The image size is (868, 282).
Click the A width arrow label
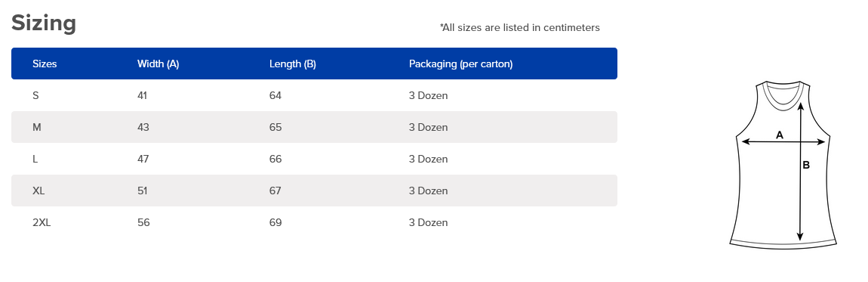pyautogui.click(x=780, y=135)
